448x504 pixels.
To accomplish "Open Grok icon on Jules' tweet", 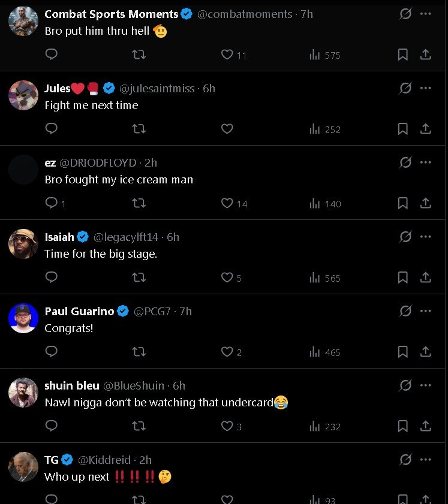I will [405, 88].
